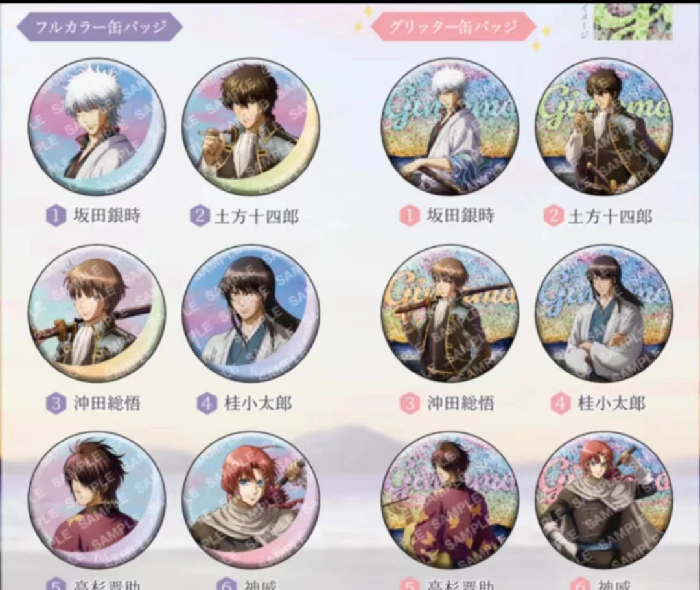Open the glitter 桂小太郎 badge image
The height and width of the screenshot is (590, 700).
[x=603, y=313]
